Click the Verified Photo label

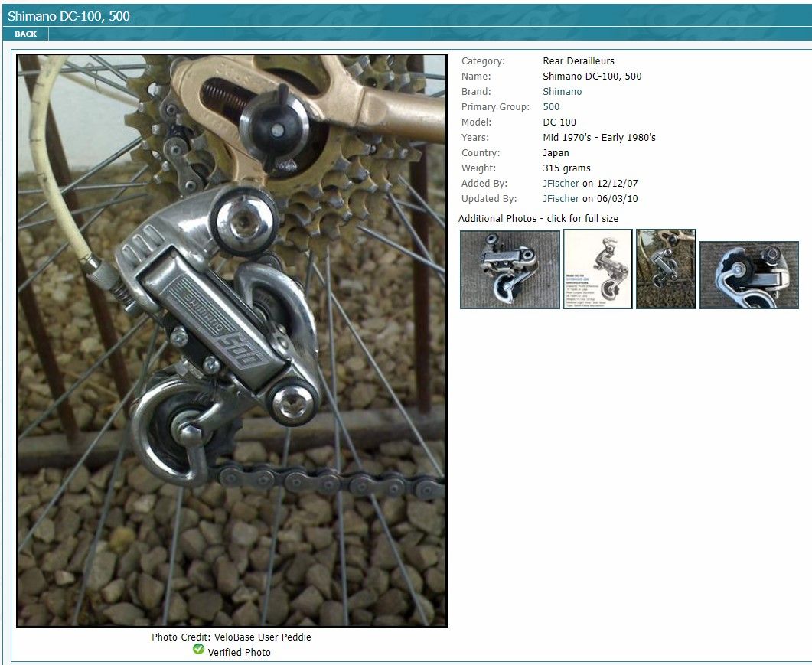tap(240, 653)
